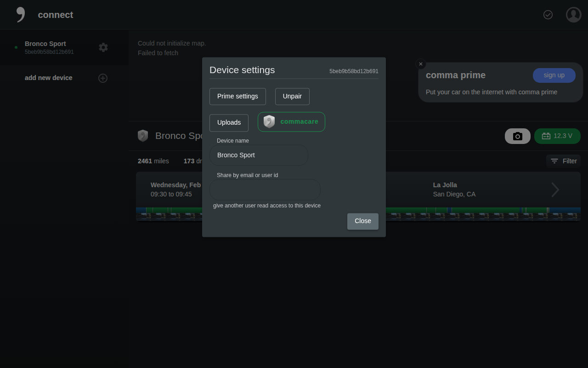This screenshot has width=588, height=368.
Task: Sign up for comma prime
Action: 554,75
